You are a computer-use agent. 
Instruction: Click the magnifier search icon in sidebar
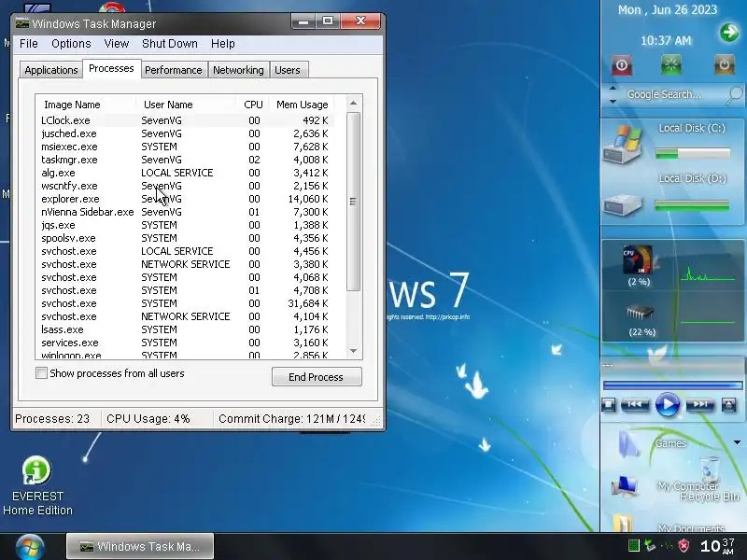(x=735, y=95)
